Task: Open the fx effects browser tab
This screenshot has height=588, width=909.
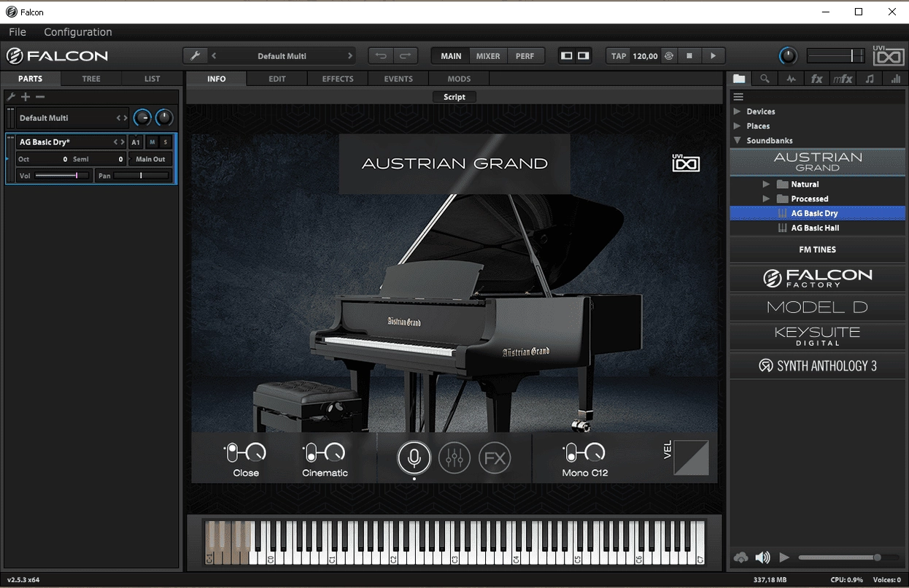Action: click(x=817, y=79)
